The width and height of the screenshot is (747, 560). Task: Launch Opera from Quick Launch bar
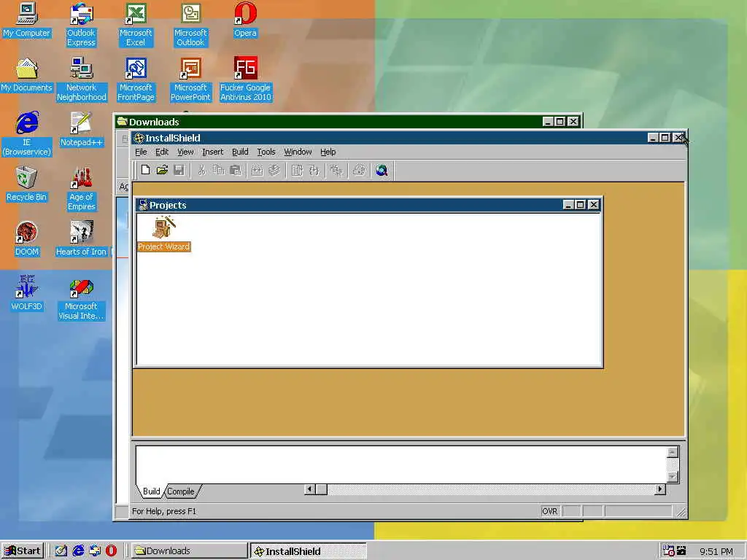coord(111,551)
